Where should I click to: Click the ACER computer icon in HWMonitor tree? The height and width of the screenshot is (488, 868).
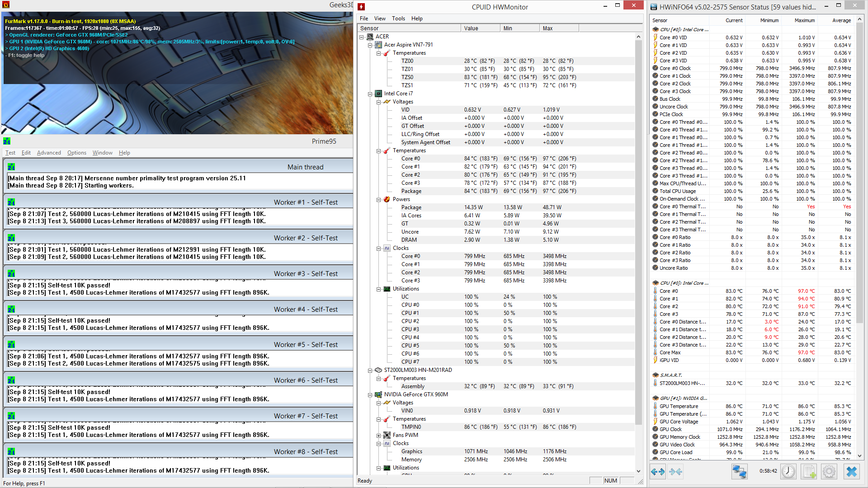(x=370, y=37)
